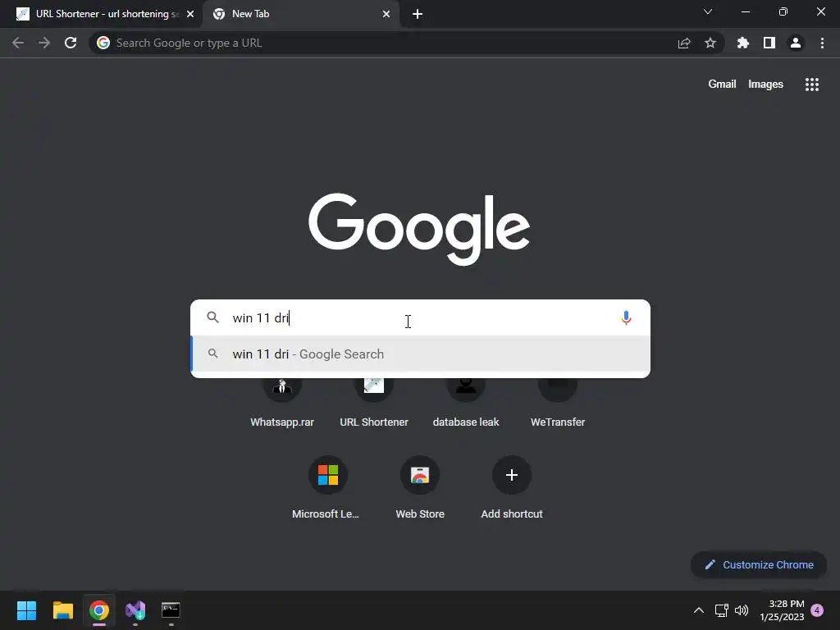Click the Customize Chrome button
This screenshot has width=840, height=630.
click(759, 564)
